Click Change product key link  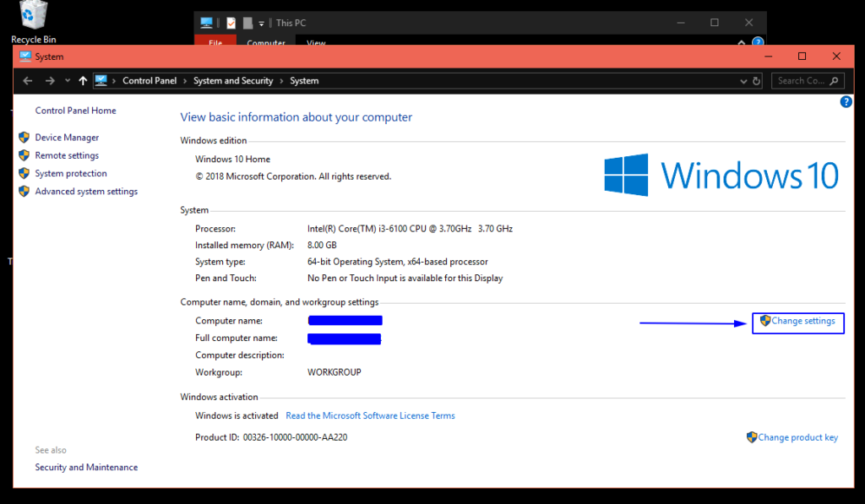click(x=797, y=437)
